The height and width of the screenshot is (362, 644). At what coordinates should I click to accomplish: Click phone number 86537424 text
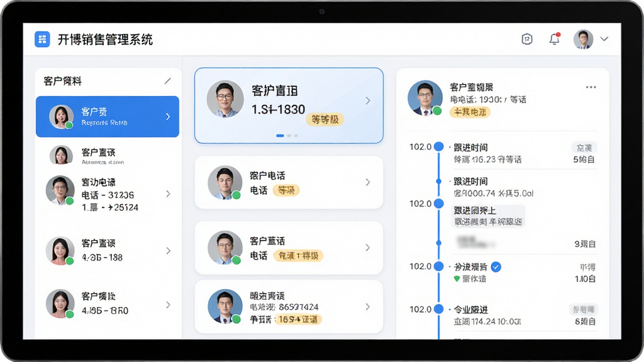coord(299,307)
